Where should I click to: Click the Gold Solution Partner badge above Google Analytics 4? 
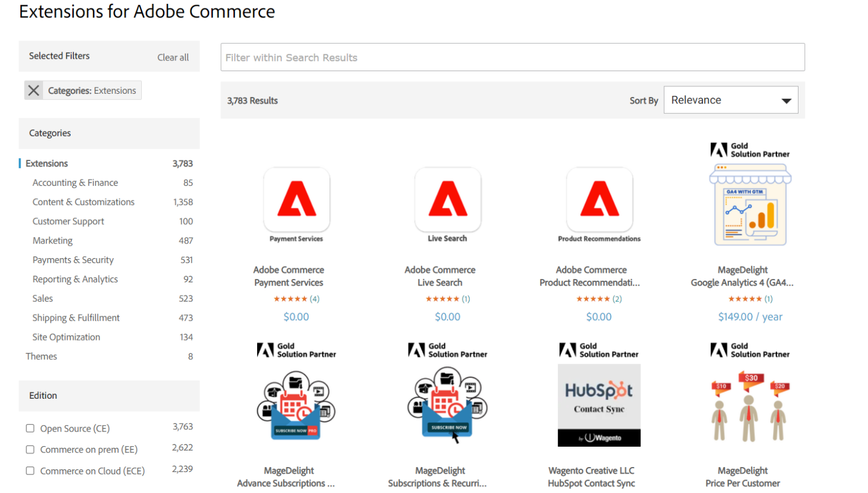pyautogui.click(x=750, y=149)
